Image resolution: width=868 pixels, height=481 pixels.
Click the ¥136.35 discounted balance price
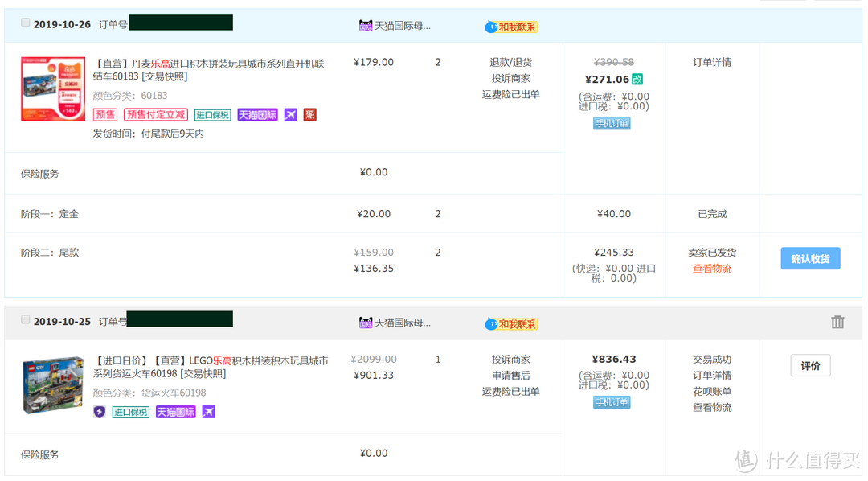pyautogui.click(x=374, y=268)
